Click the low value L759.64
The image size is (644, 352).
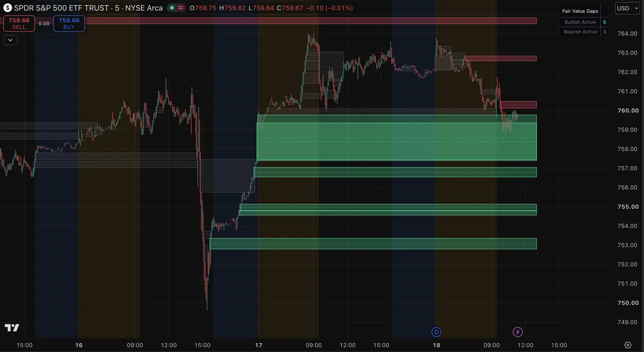click(x=261, y=8)
